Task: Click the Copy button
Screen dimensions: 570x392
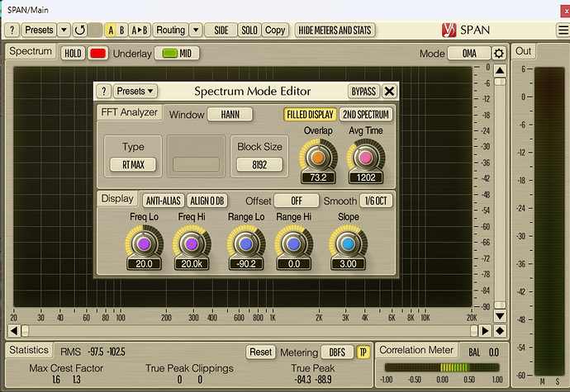Action: (275, 31)
